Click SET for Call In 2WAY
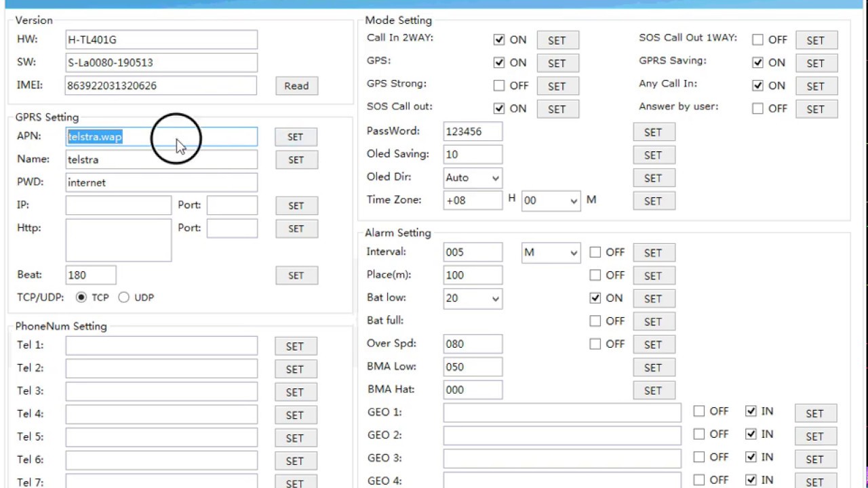This screenshot has height=488, width=868. point(557,41)
